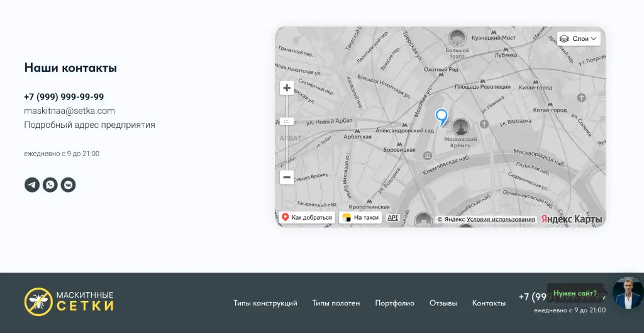Click the Площадь Революции metro marker
This screenshot has width=644, height=333.
click(x=482, y=81)
